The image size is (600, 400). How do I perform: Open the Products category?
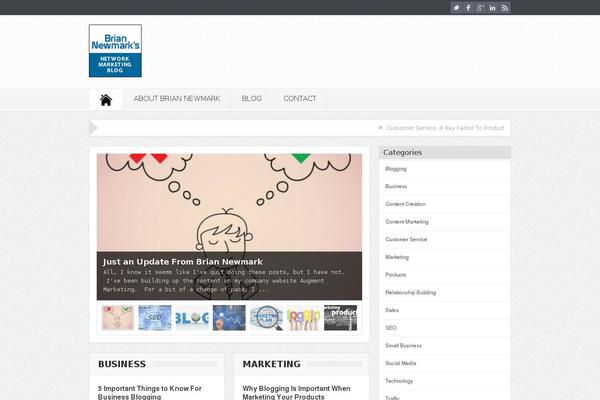[396, 275]
